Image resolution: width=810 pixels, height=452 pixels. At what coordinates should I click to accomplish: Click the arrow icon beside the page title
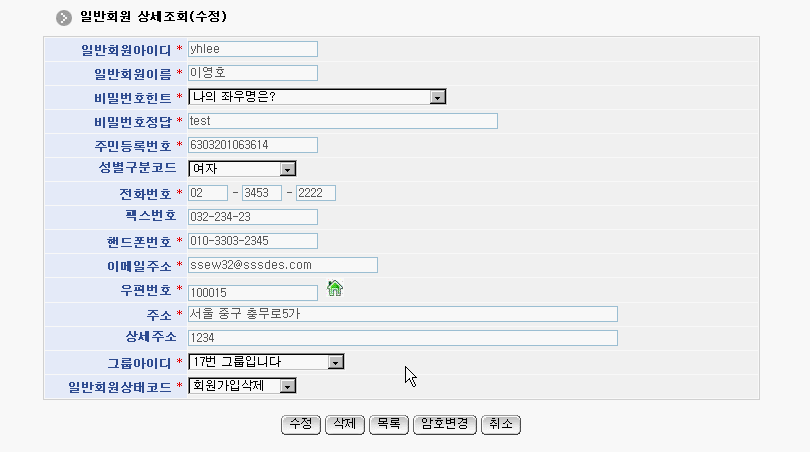tap(64, 18)
